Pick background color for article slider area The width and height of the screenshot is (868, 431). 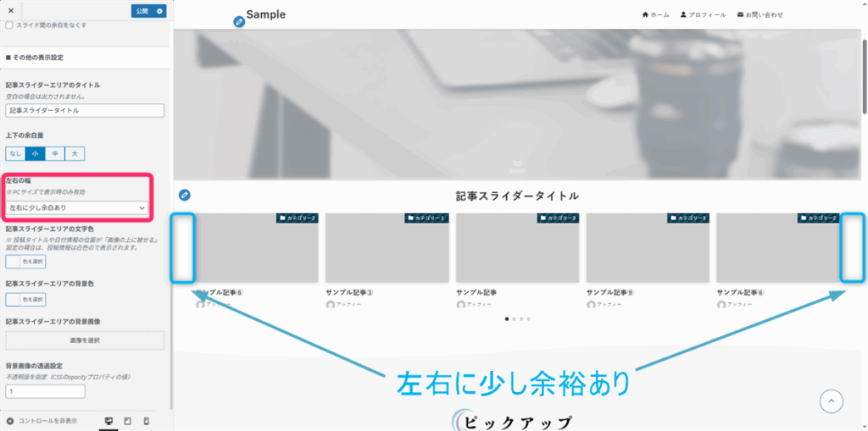pyautogui.click(x=25, y=299)
